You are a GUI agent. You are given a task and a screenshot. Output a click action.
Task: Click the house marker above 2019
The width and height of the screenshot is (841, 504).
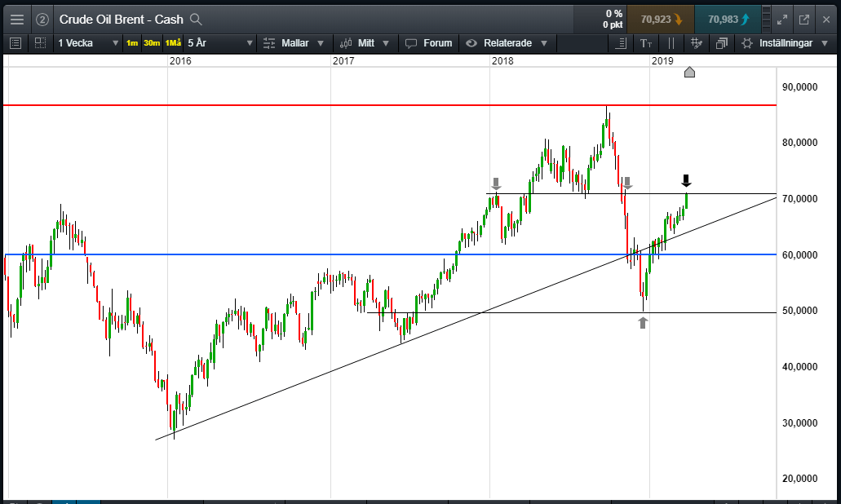[x=690, y=72]
